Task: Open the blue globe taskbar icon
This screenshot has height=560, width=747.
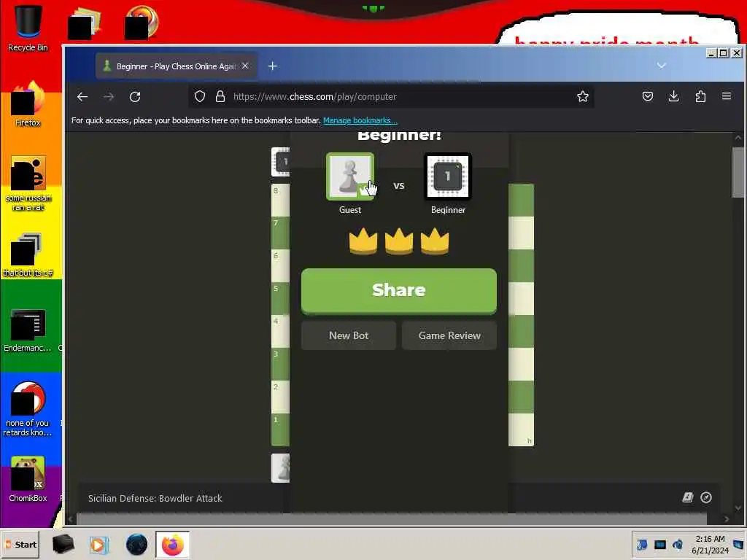Action: (136, 544)
